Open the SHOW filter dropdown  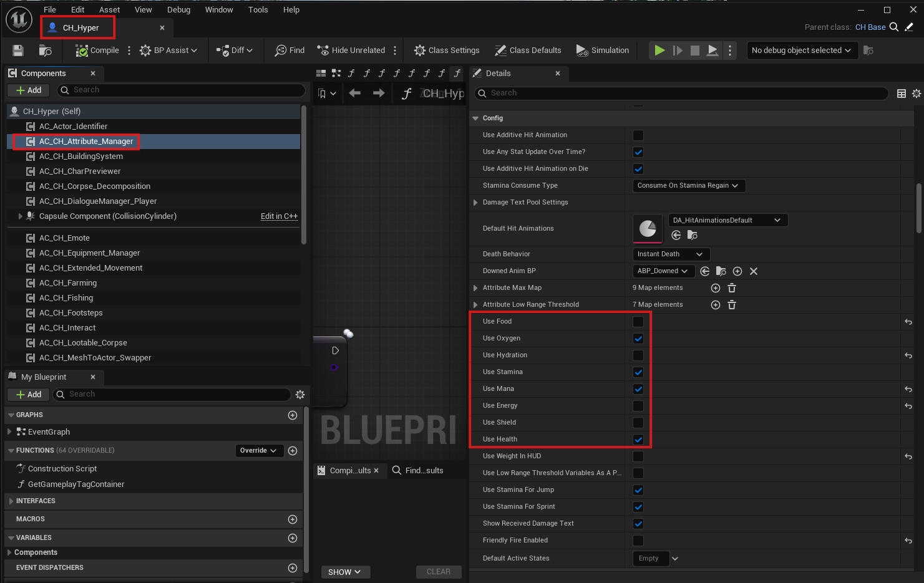coord(344,572)
